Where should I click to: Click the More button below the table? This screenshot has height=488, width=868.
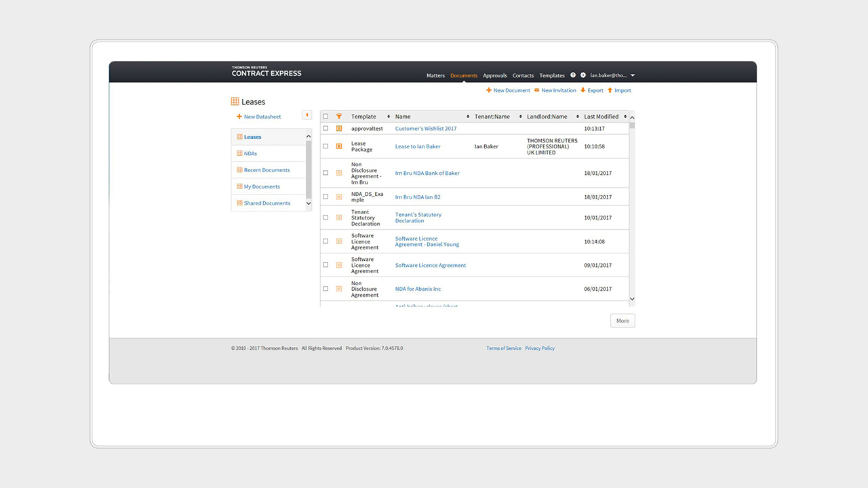pyautogui.click(x=623, y=321)
